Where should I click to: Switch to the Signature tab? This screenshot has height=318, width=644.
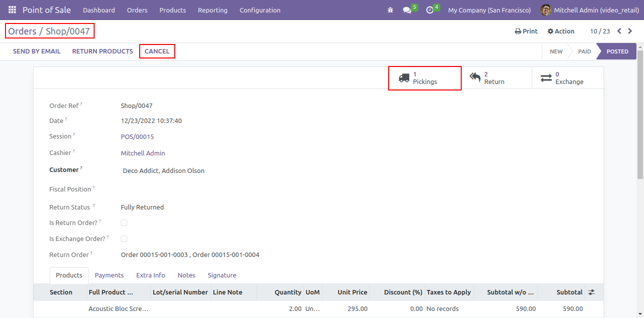click(x=222, y=275)
